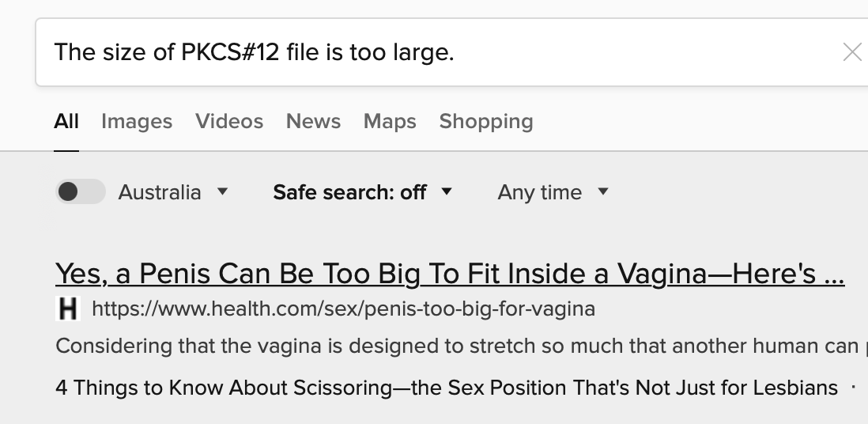The height and width of the screenshot is (424, 868).
Task: Click the result snippet starting with 'Considering that'
Action: 457,346
